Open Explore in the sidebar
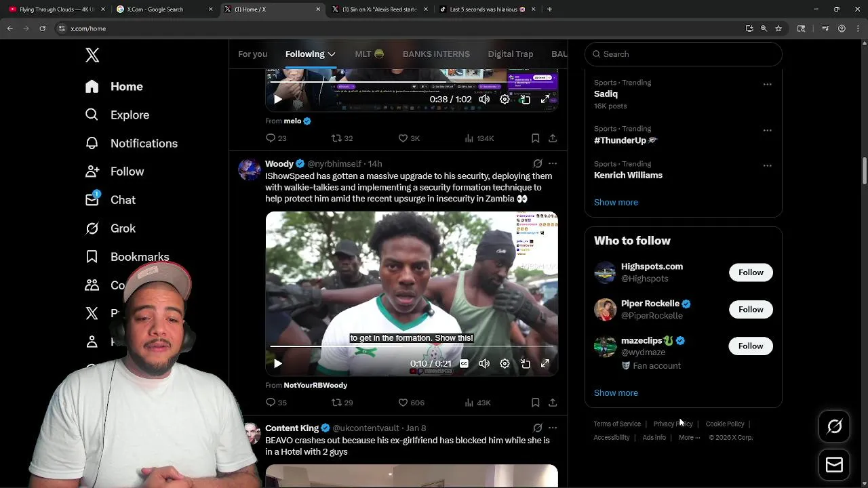The height and width of the screenshot is (488, 868). coord(117,115)
